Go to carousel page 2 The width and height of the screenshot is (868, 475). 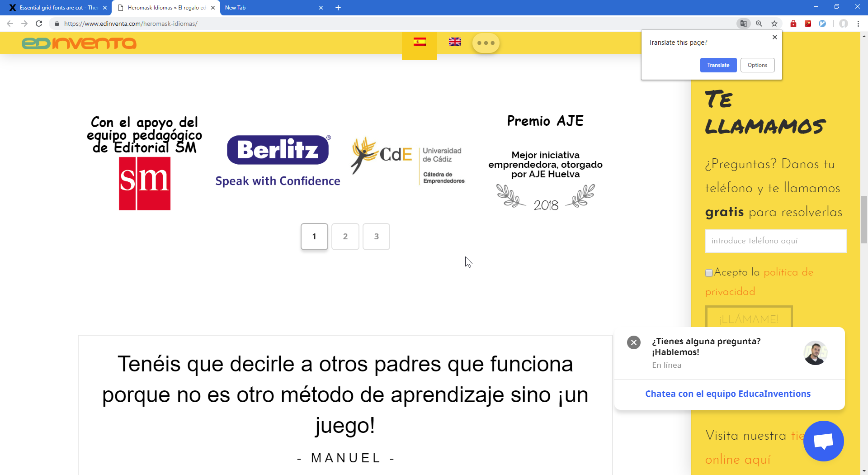(345, 236)
